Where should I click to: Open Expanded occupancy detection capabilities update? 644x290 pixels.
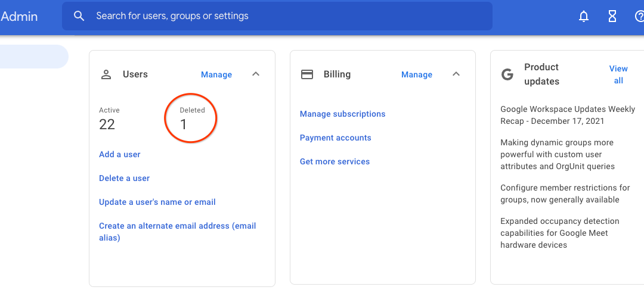[x=560, y=233]
